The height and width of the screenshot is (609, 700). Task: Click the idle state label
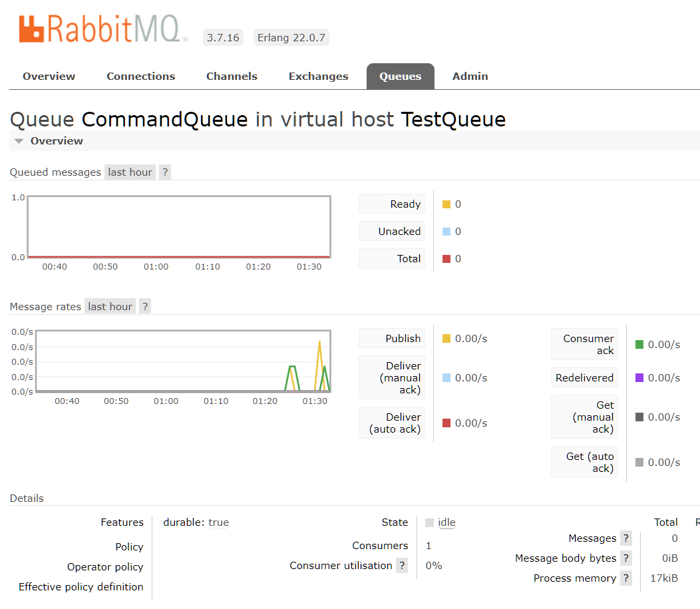pyautogui.click(x=446, y=522)
